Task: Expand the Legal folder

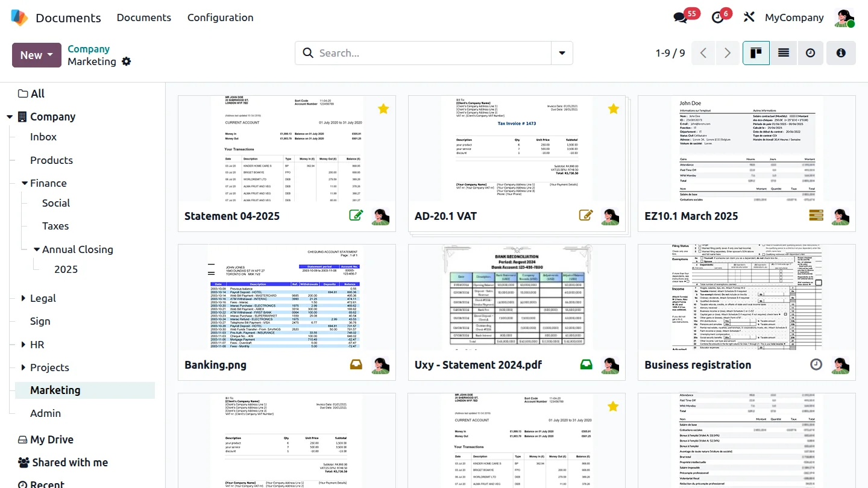Action: pos(24,298)
